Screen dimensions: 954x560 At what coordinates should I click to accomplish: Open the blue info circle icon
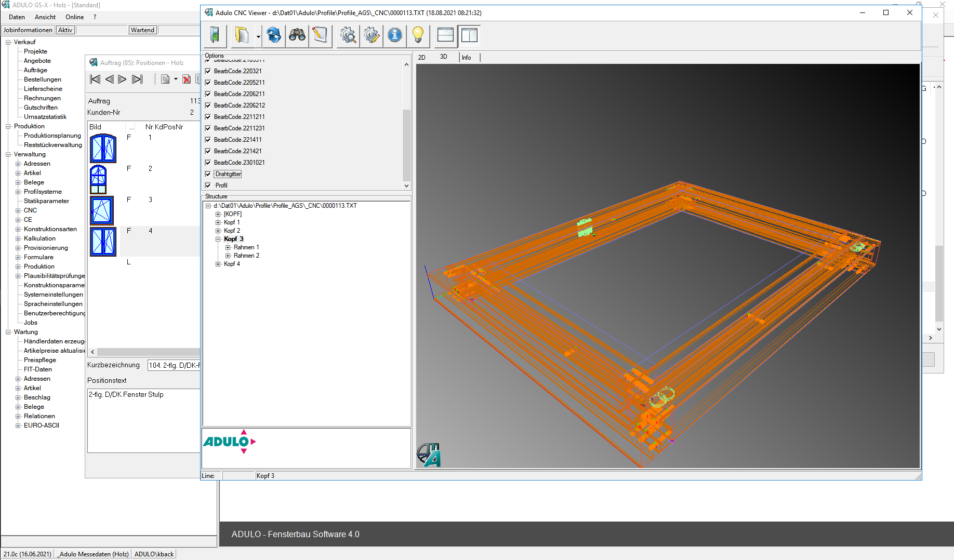pyautogui.click(x=395, y=35)
